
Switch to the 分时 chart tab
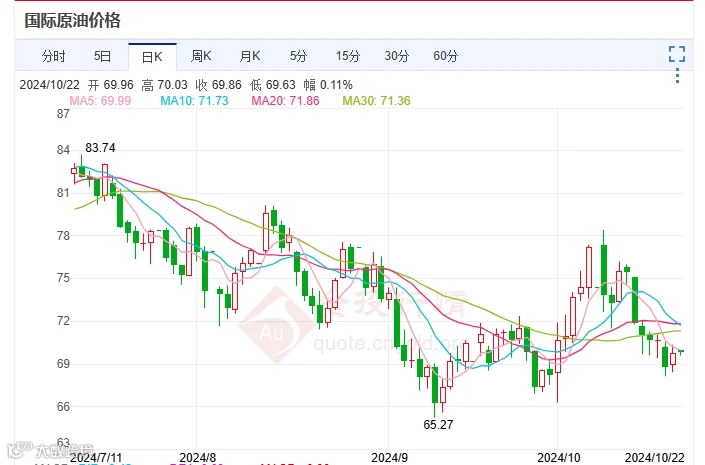(54, 56)
